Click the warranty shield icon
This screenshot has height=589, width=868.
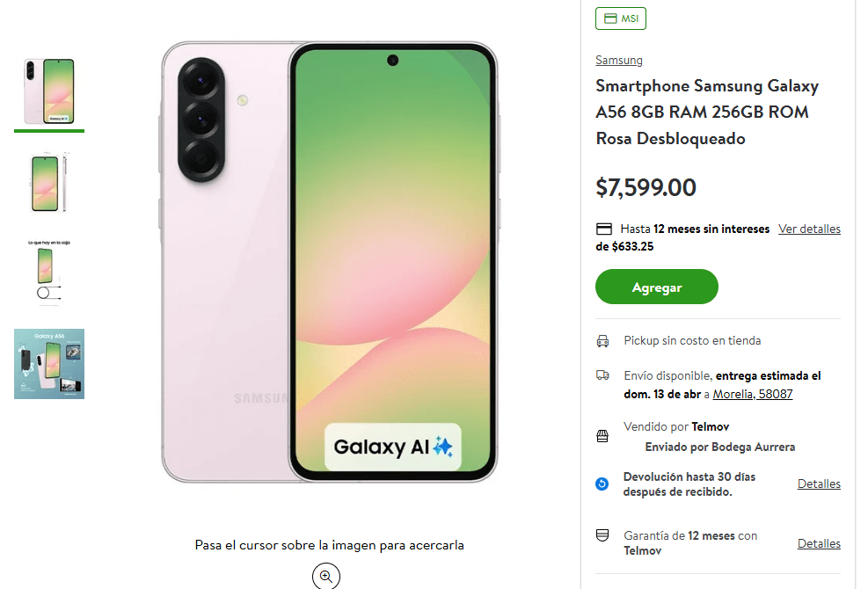pyautogui.click(x=602, y=535)
